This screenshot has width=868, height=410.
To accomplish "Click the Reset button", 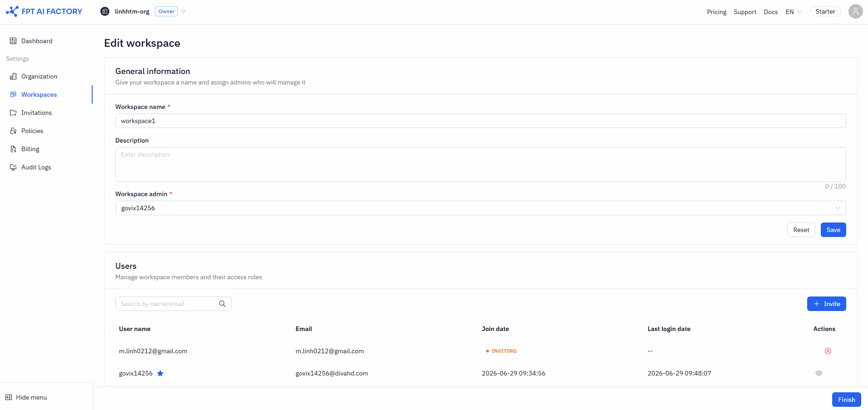I will 801,230.
